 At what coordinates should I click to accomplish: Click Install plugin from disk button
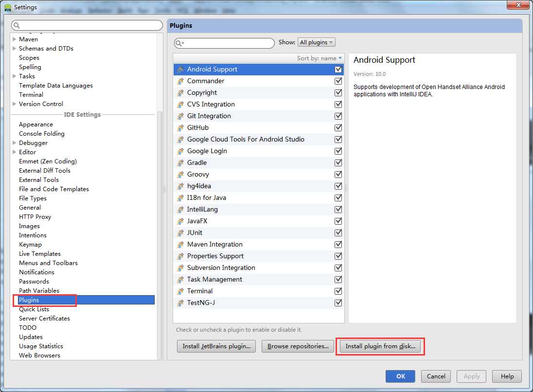tap(380, 346)
